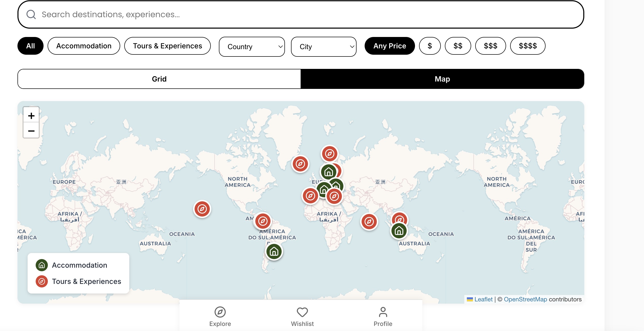Click the map zoom in plus button

click(31, 116)
